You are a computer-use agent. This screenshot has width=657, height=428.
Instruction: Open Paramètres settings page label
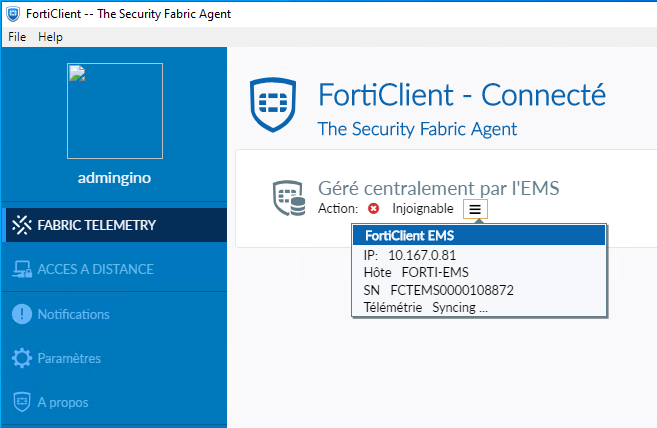tap(69, 358)
